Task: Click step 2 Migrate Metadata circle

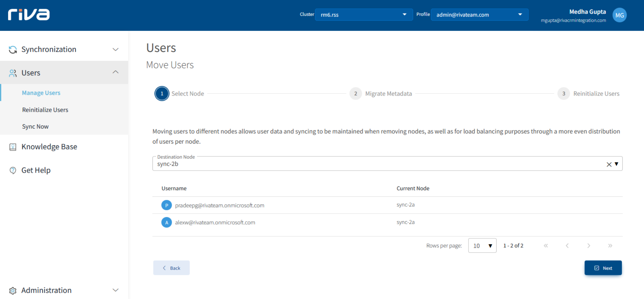Action: click(x=356, y=94)
